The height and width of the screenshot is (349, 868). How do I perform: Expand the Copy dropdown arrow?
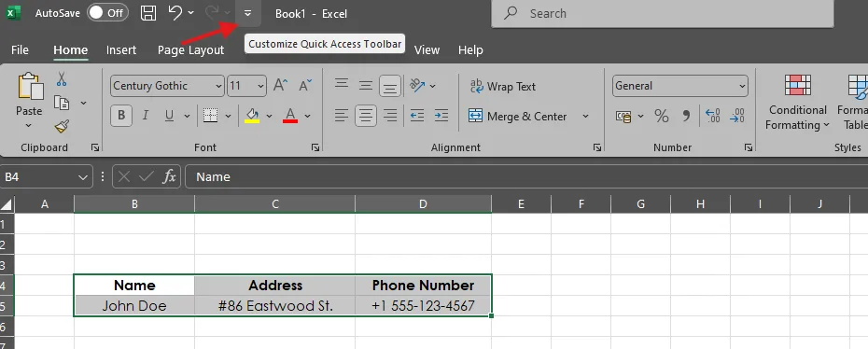pyautogui.click(x=84, y=103)
